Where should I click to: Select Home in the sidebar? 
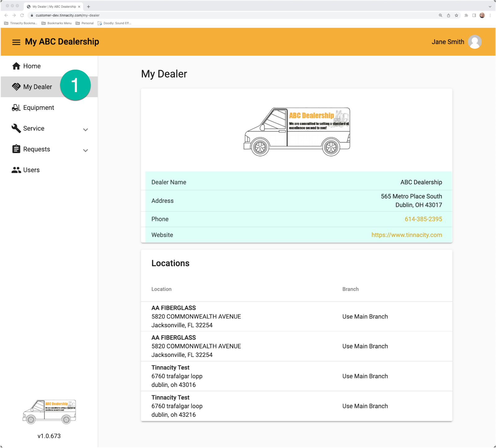coord(49,66)
